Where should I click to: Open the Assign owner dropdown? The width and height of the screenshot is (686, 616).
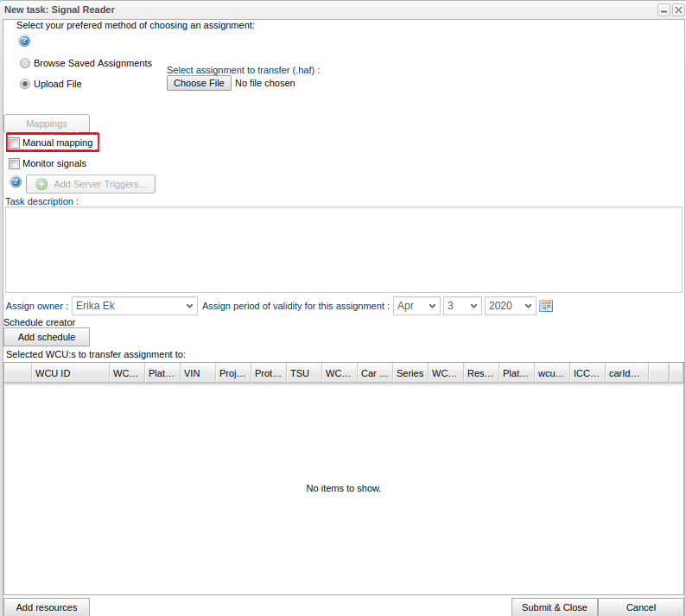[x=134, y=306]
